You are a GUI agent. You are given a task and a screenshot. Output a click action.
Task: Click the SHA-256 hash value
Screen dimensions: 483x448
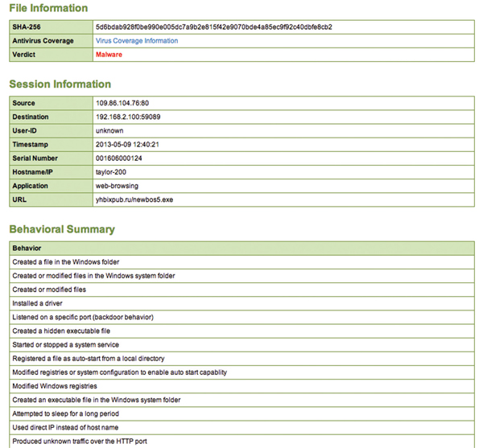click(x=213, y=27)
